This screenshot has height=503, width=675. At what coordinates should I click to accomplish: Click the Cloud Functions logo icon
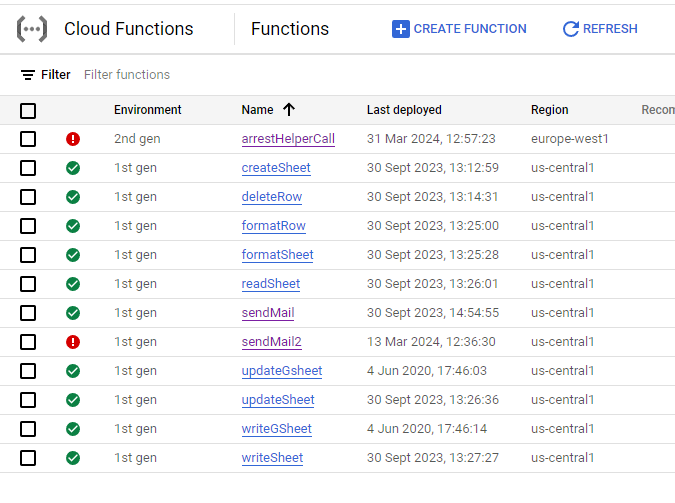tap(32, 29)
